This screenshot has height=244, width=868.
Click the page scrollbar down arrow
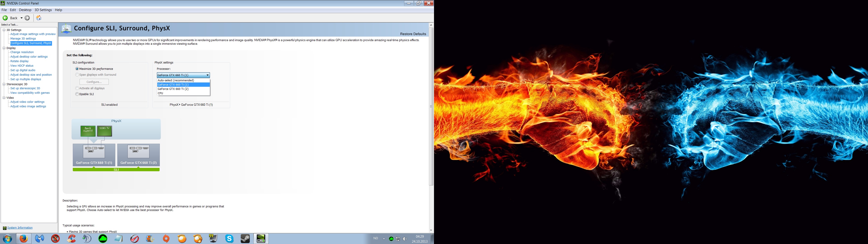pyautogui.click(x=431, y=230)
